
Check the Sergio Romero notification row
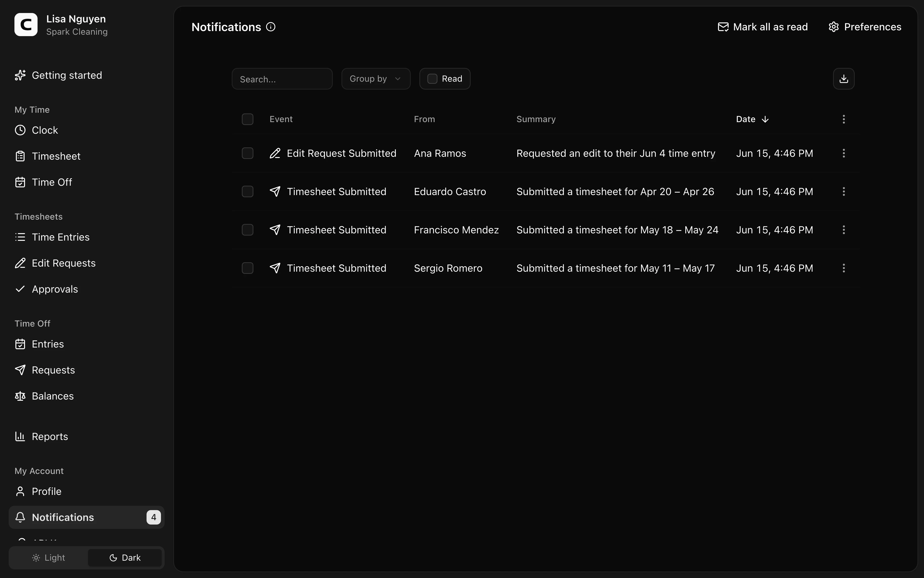[247, 268]
